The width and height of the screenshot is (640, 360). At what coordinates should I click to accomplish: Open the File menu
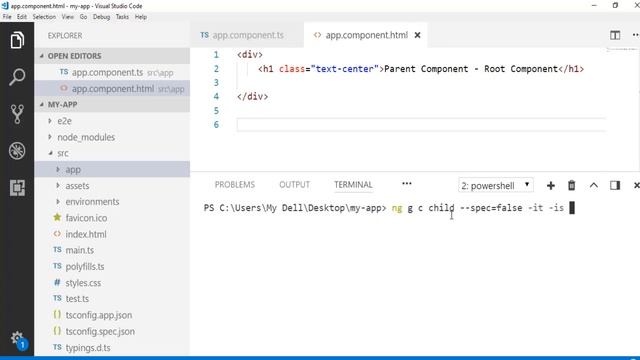coord(7,17)
